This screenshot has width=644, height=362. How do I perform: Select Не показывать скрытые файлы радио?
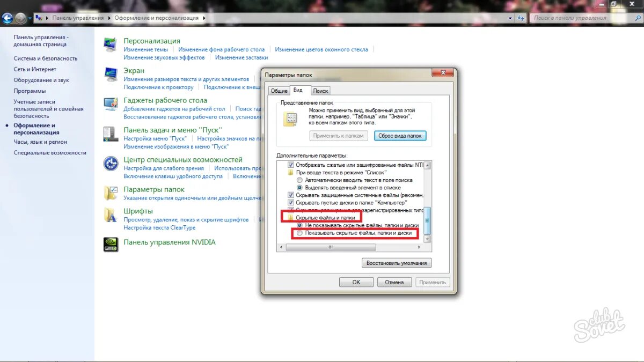coord(299,226)
